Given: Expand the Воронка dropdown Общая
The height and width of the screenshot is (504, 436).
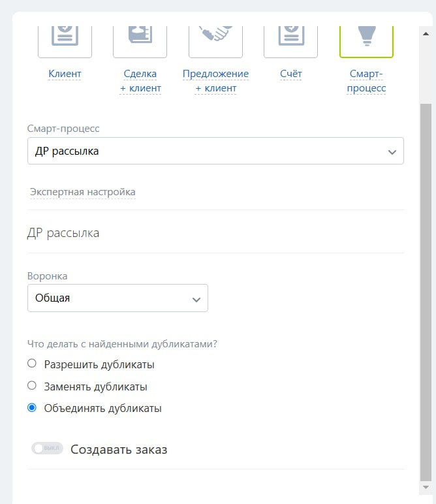Looking at the screenshot, I should tap(117, 298).
